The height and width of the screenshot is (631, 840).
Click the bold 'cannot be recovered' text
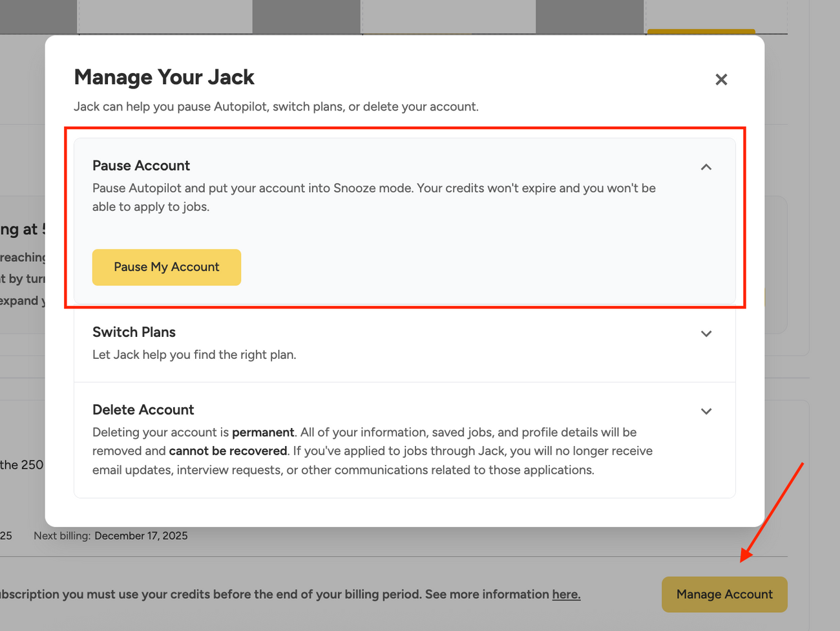coord(227,451)
